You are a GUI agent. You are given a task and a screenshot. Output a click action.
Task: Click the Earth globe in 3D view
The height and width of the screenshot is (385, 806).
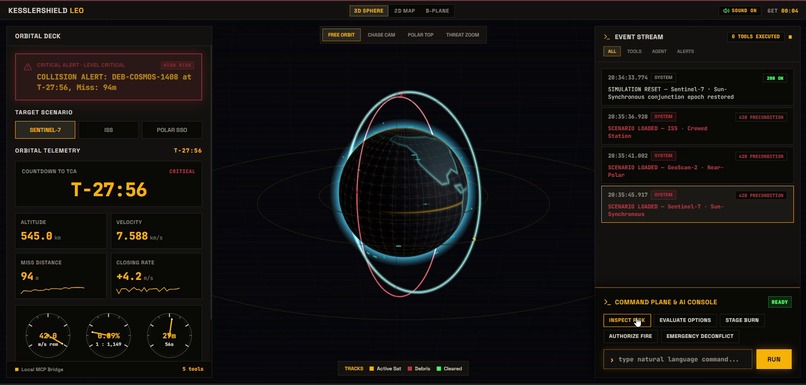click(404, 194)
